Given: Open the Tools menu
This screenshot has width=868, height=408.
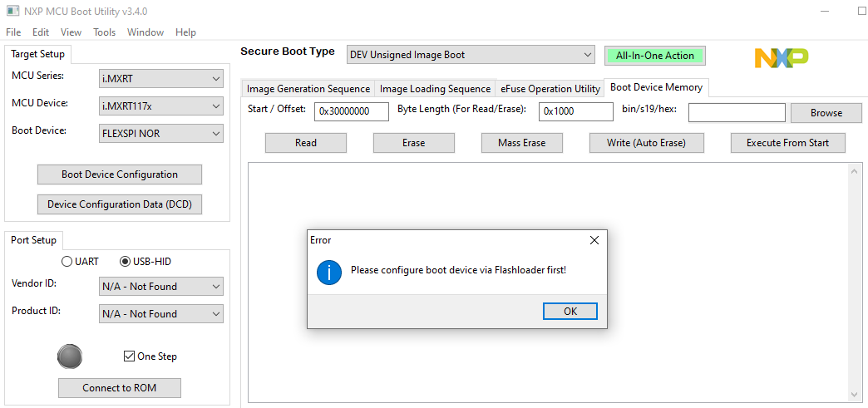Looking at the screenshot, I should (105, 32).
